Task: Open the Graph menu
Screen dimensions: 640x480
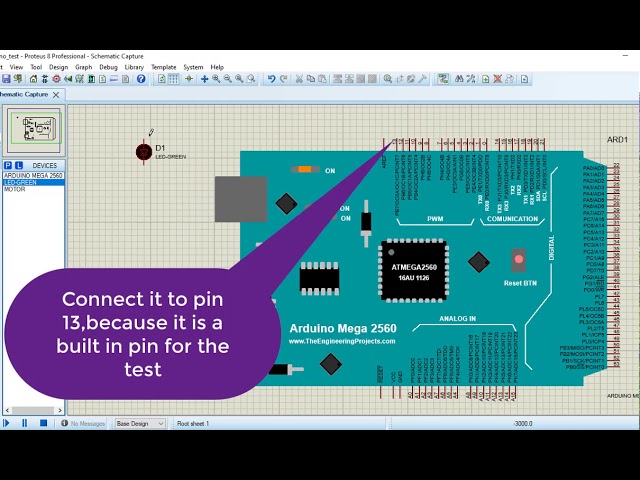Action: 84,67
